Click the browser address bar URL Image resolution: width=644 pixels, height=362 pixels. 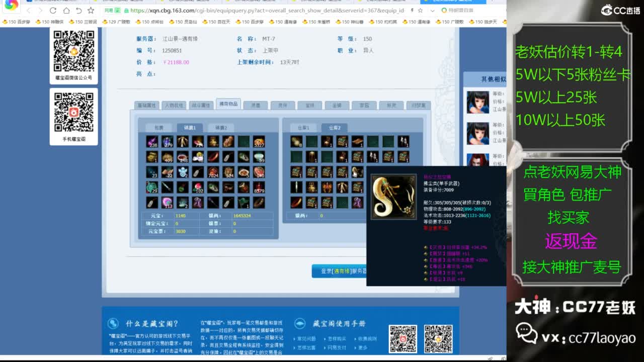(267, 10)
